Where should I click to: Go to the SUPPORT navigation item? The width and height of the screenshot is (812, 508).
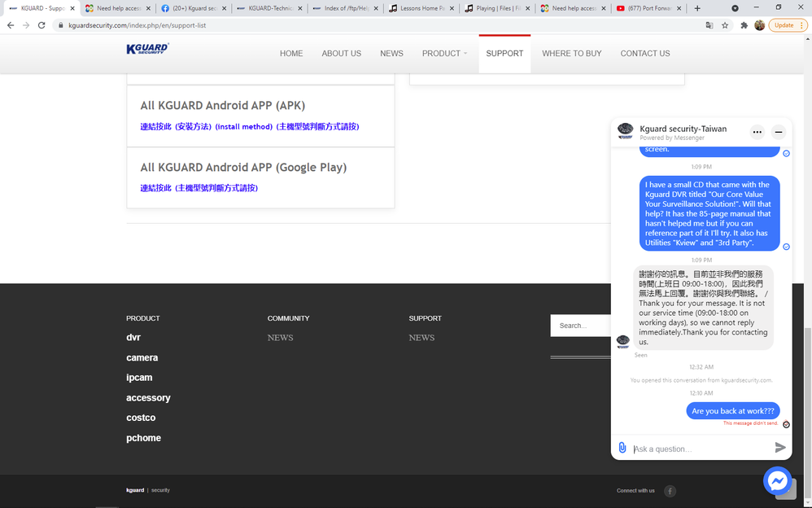[504, 54]
